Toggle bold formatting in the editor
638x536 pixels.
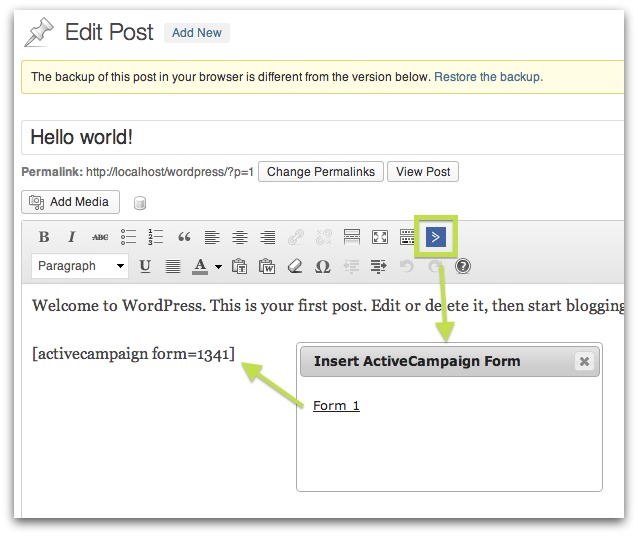(x=44, y=237)
